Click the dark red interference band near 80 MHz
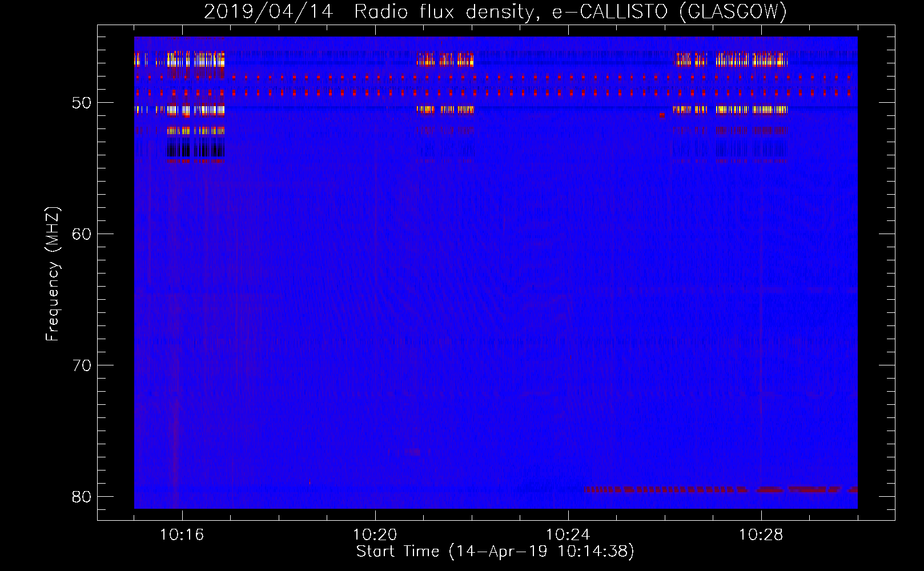This screenshot has width=924, height=571. tap(721, 489)
